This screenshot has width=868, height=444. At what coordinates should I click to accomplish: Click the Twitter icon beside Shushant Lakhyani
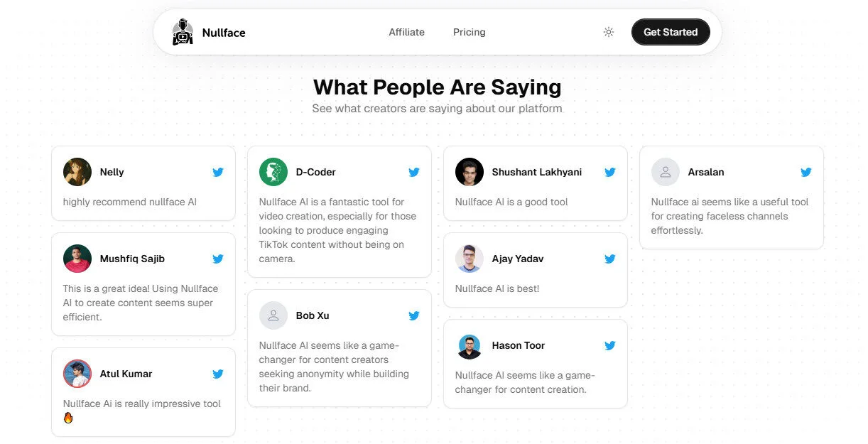pyautogui.click(x=610, y=172)
